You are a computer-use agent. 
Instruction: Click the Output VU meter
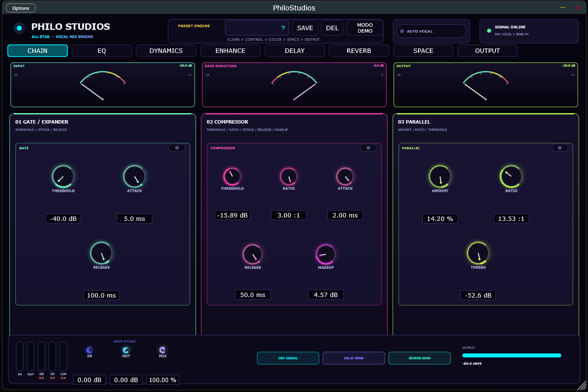486,85
